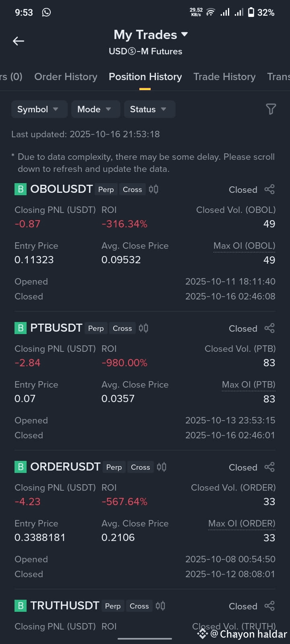Share the OBOLUSDT closed position
Image resolution: width=290 pixels, height=644 pixels.
269,189
